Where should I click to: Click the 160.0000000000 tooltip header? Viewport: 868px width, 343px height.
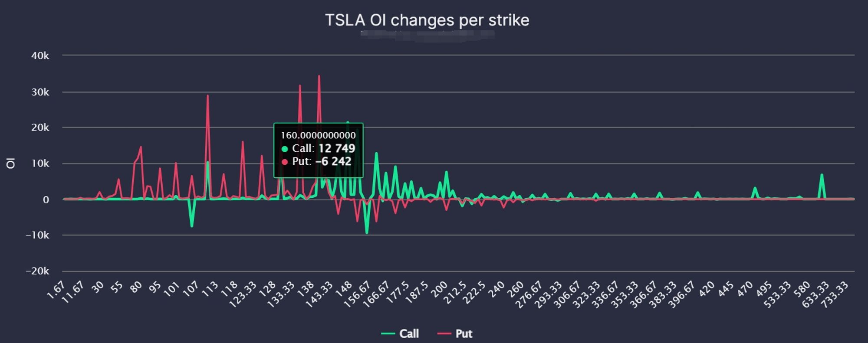(x=318, y=135)
